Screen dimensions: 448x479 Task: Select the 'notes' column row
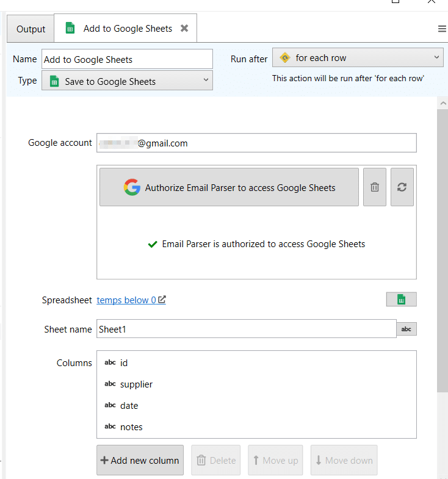click(x=256, y=427)
